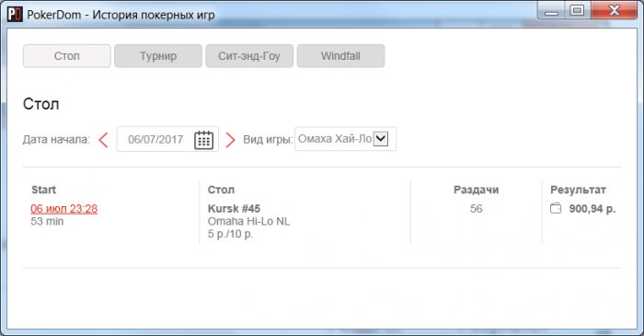Select the Стол tab
The image size is (644, 336).
click(67, 56)
